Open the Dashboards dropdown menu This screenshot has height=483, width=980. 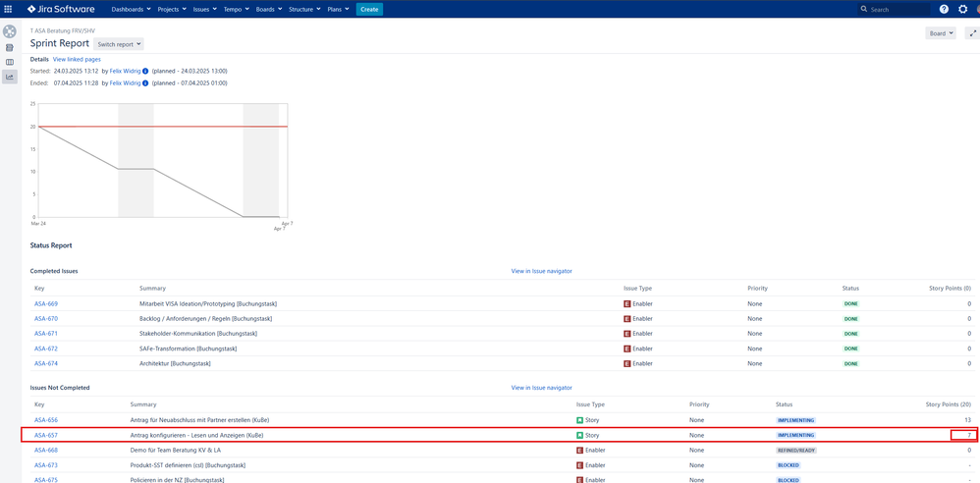132,10
